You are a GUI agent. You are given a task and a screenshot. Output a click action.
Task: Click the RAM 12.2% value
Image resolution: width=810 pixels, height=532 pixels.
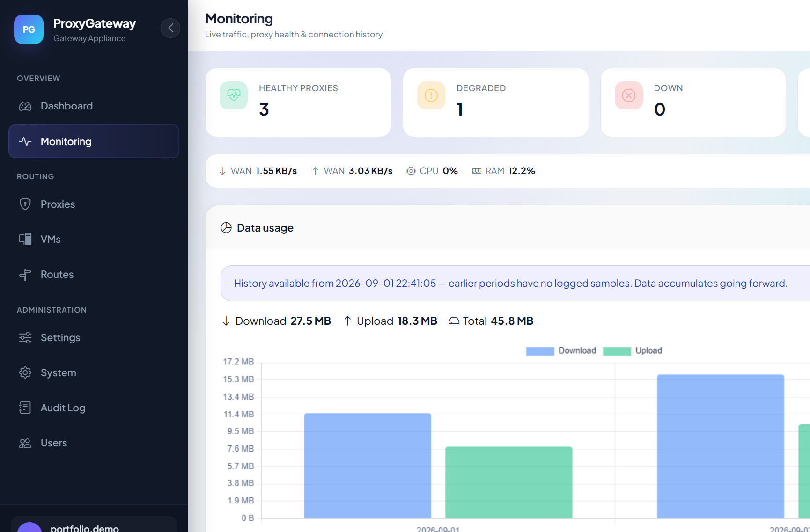[522, 171]
